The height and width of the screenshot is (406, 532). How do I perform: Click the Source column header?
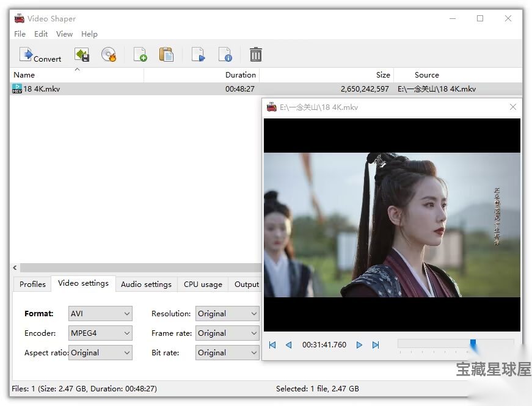coord(458,75)
